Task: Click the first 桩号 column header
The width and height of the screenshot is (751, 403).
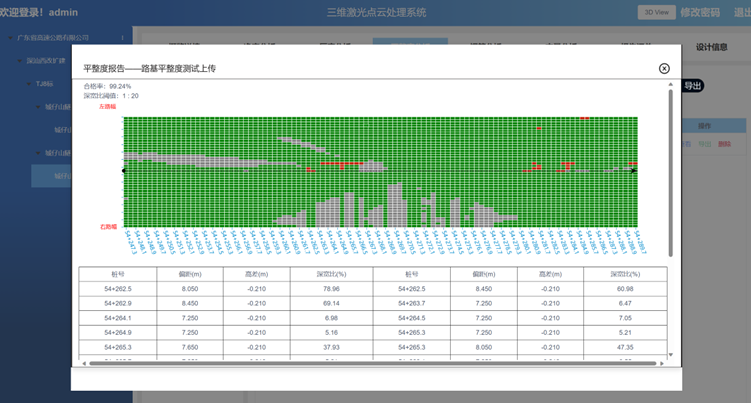Action: (119, 273)
